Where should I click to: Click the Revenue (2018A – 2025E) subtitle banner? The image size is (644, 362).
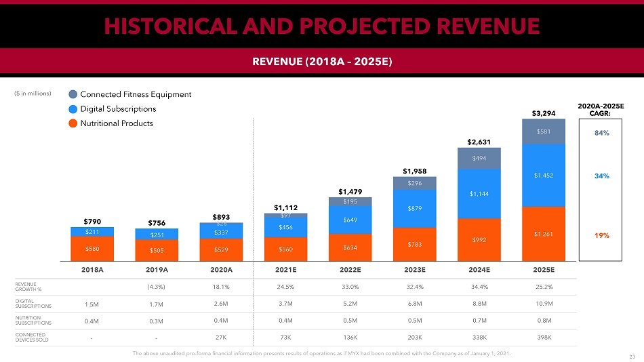[x=321, y=62]
